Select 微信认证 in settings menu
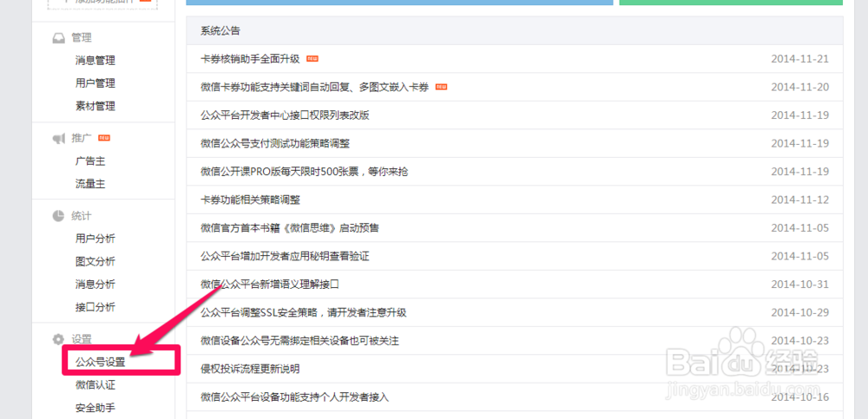This screenshot has width=868, height=419. 95,384
